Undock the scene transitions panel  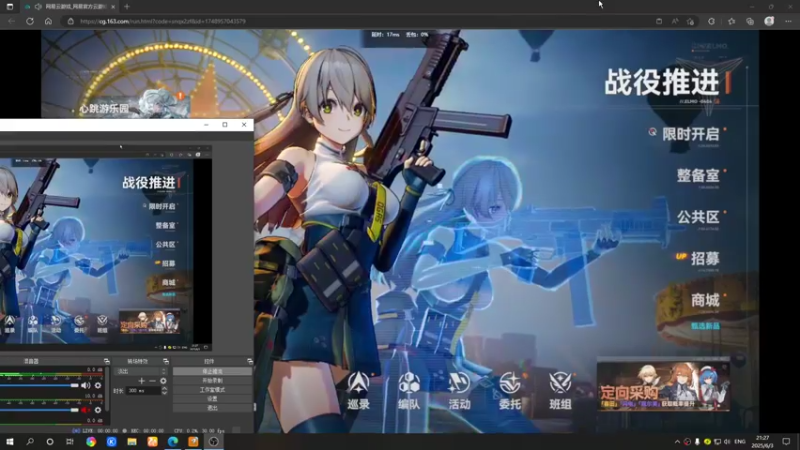[x=166, y=361]
